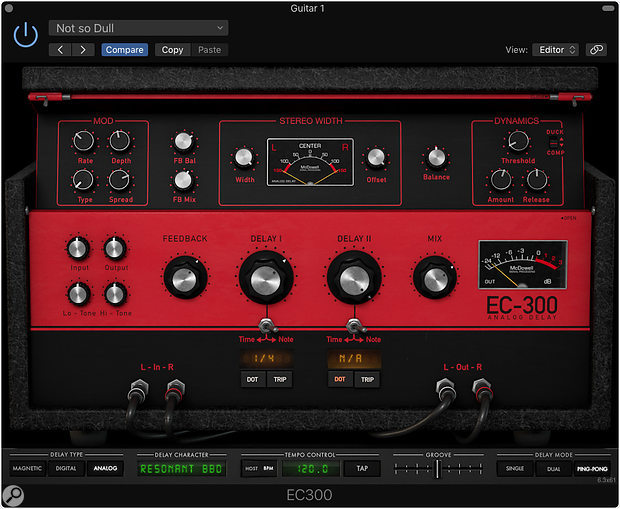Screen dimensions: 620x509
Task: Toggle the Delay I TRIP button
Action: pyautogui.click(x=280, y=380)
